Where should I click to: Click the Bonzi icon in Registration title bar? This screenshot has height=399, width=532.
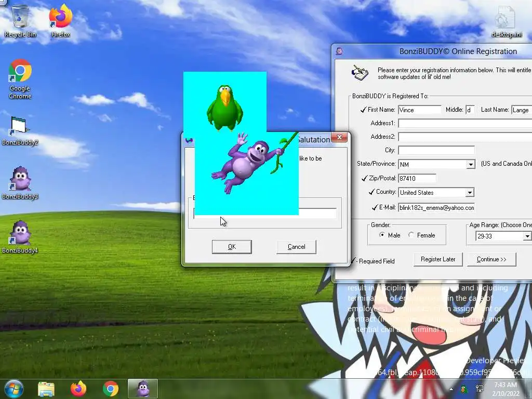click(x=339, y=51)
